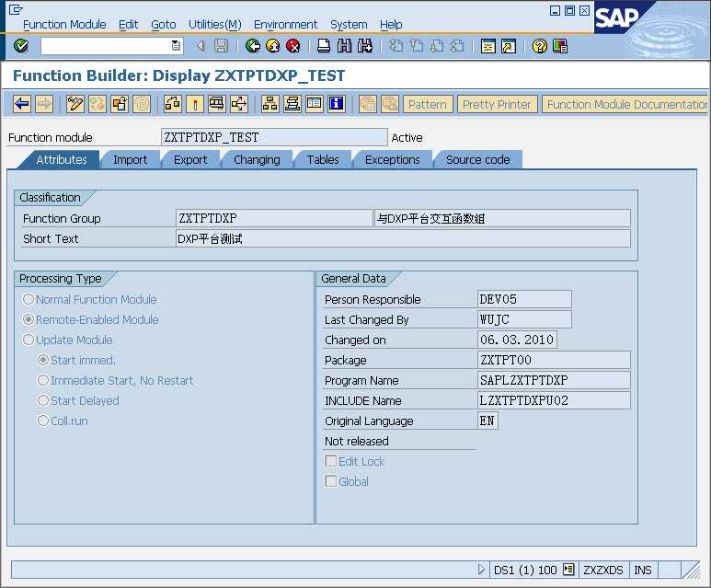Click the Function module name field
The image size is (711, 588).
pos(274,137)
